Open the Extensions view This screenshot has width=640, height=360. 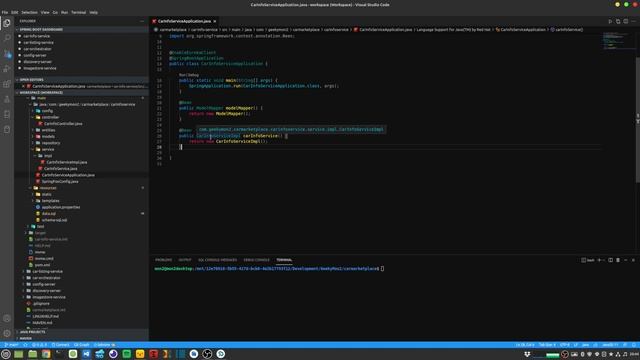[7, 84]
